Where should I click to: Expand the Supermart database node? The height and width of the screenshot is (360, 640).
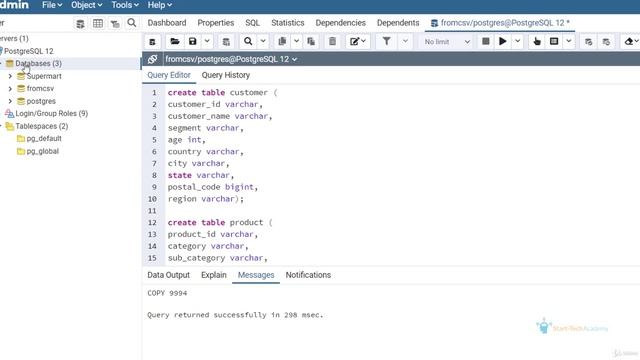(x=10, y=76)
